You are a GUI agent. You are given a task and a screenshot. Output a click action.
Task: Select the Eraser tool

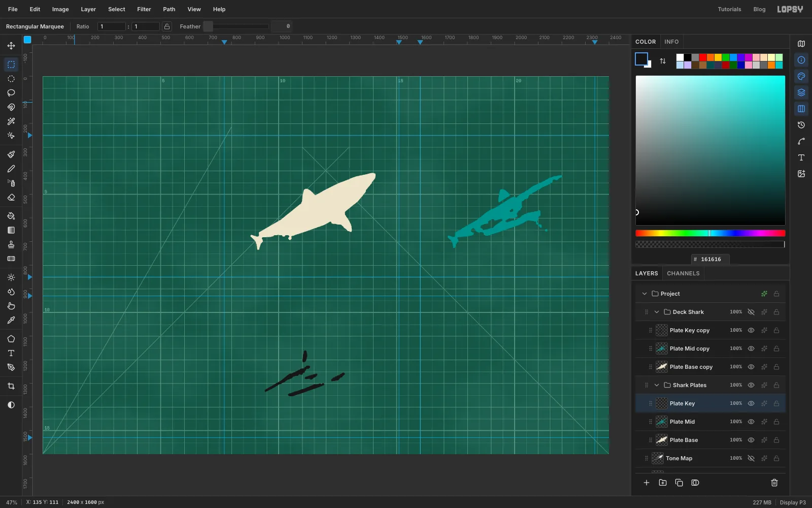coord(11,197)
